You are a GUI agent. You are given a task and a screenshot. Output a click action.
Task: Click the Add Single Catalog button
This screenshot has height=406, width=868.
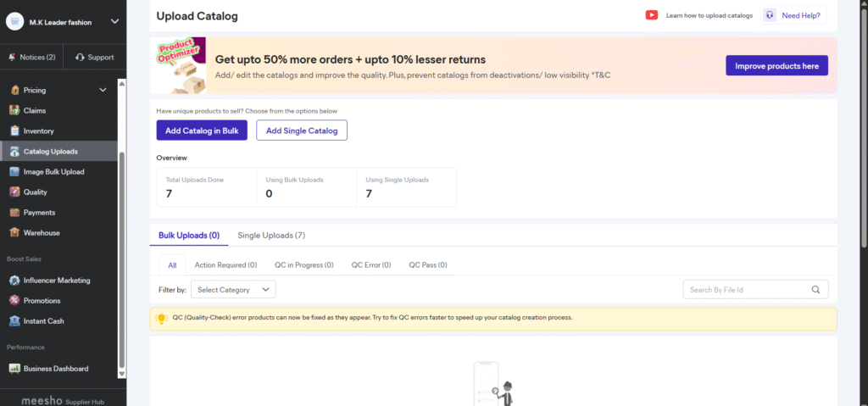pos(302,131)
